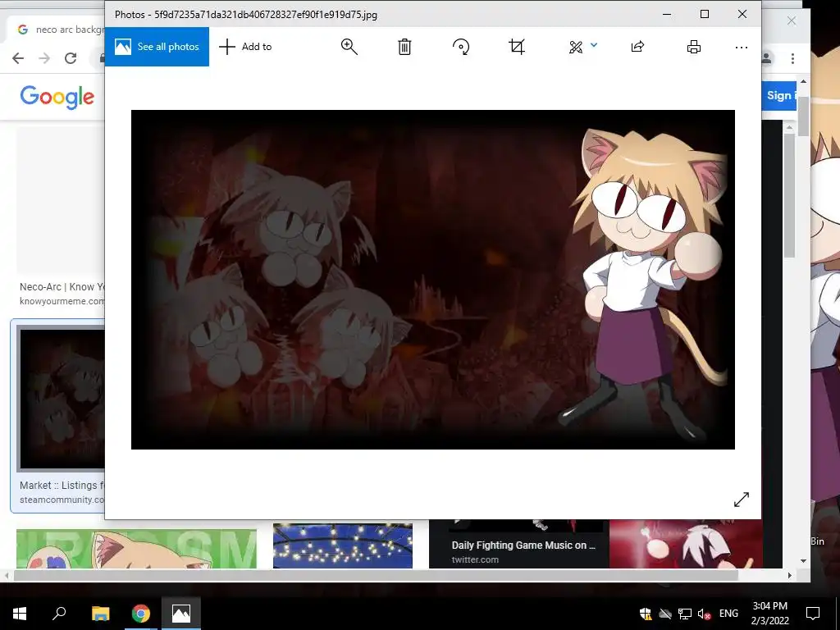The width and height of the screenshot is (840, 630).
Task: Open Windows taskbar search
Action: (x=59, y=614)
